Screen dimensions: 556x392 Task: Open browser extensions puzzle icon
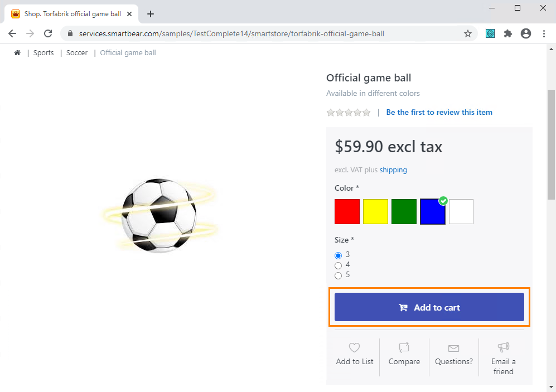click(508, 33)
